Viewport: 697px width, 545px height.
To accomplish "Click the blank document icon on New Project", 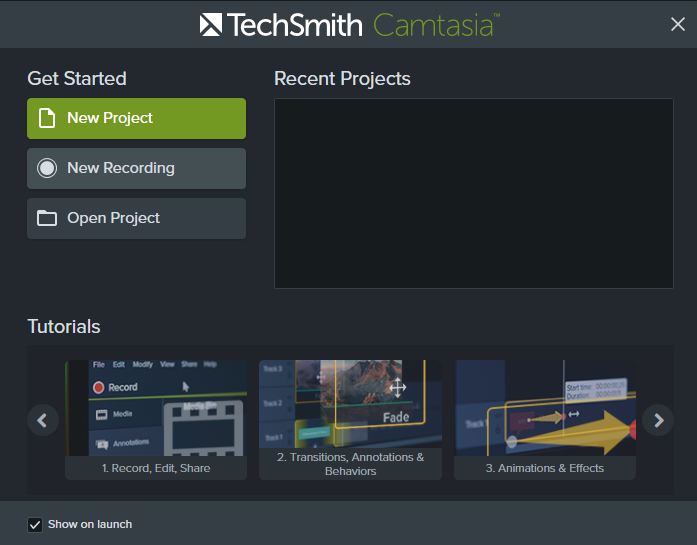I will tap(47, 118).
